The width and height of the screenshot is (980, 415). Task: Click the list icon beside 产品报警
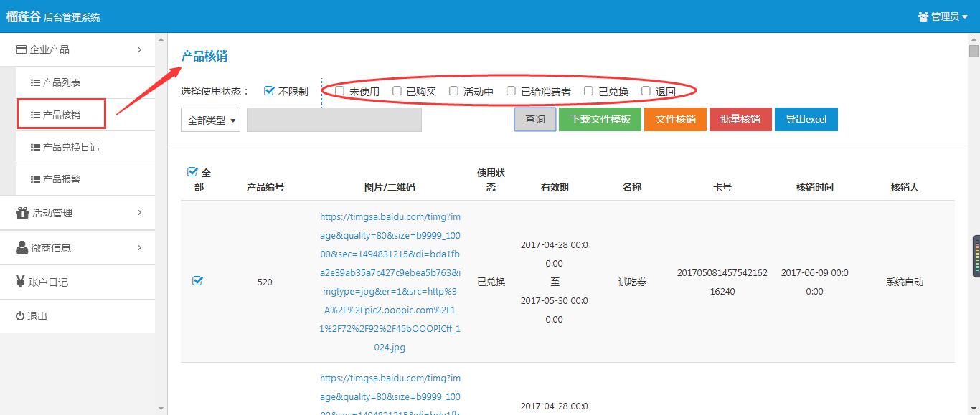tap(35, 179)
